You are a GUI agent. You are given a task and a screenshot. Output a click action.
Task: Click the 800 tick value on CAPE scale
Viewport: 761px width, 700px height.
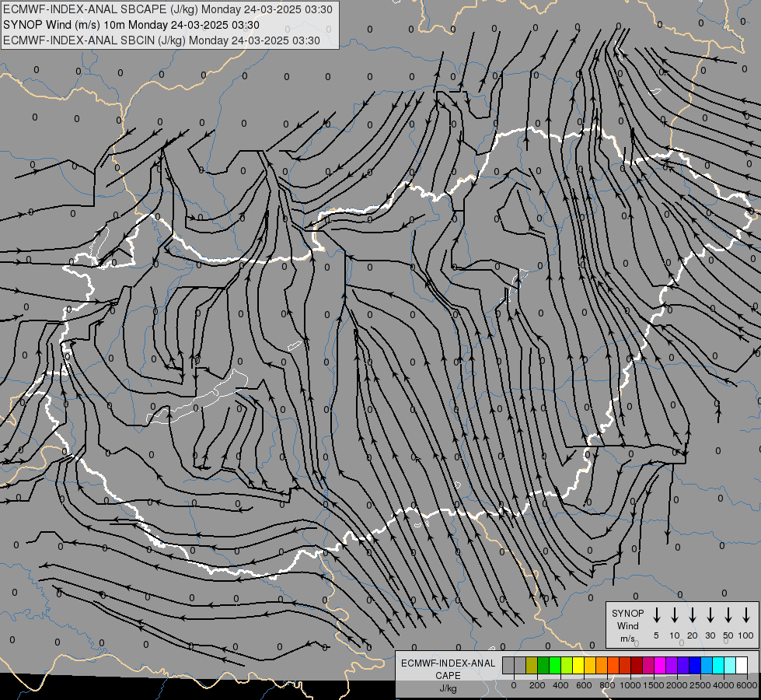(x=607, y=685)
